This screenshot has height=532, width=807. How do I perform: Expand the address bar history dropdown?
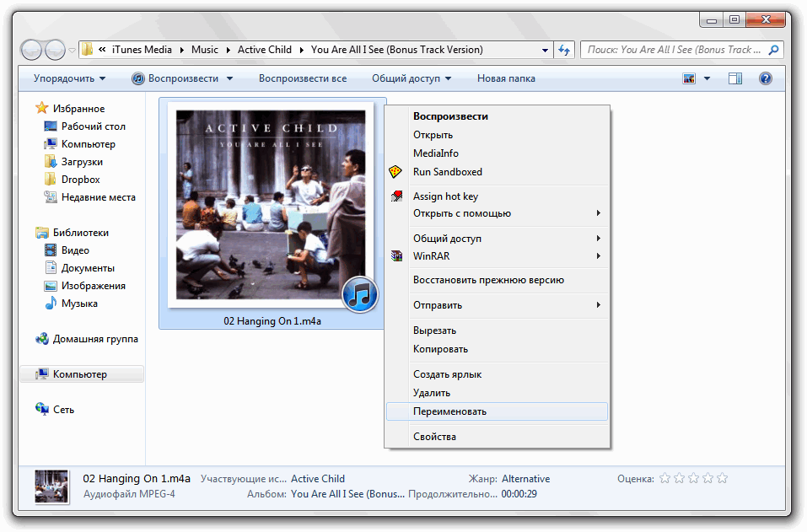click(545, 50)
